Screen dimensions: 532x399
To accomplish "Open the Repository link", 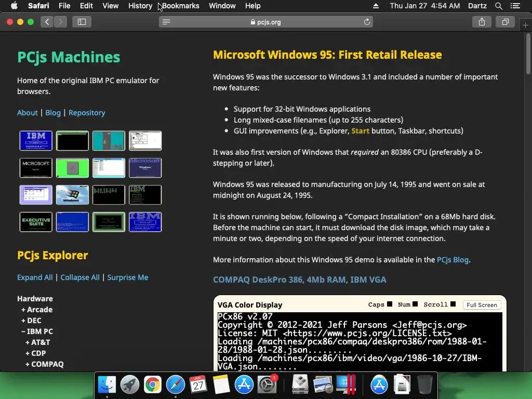I will coord(87,113).
